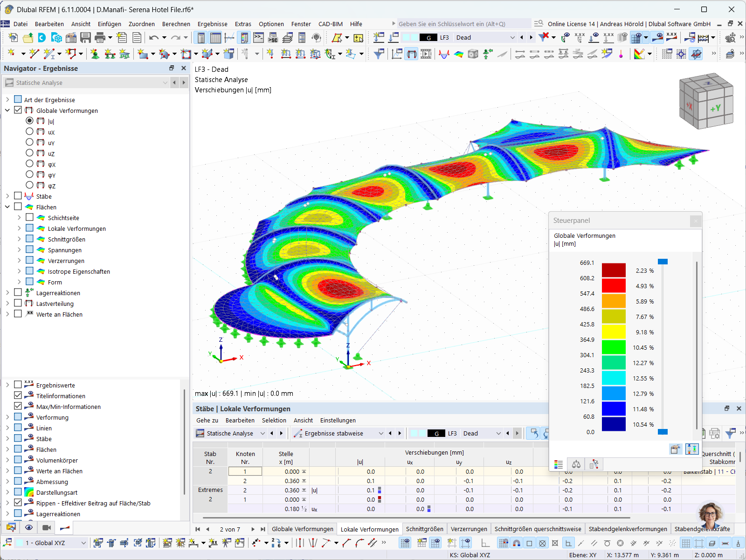Open the Berechnen menu

coord(176,24)
